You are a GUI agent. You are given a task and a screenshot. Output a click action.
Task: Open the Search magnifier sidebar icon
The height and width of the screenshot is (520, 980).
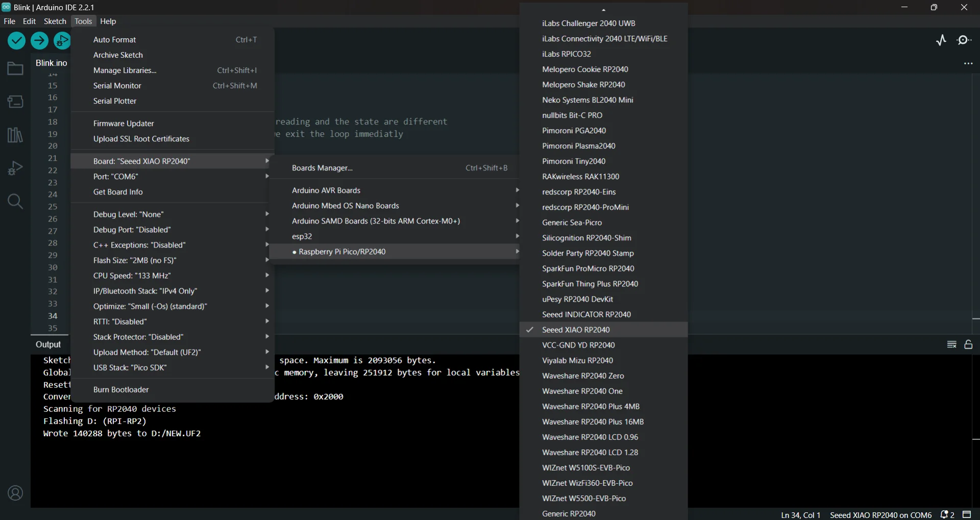pos(15,202)
